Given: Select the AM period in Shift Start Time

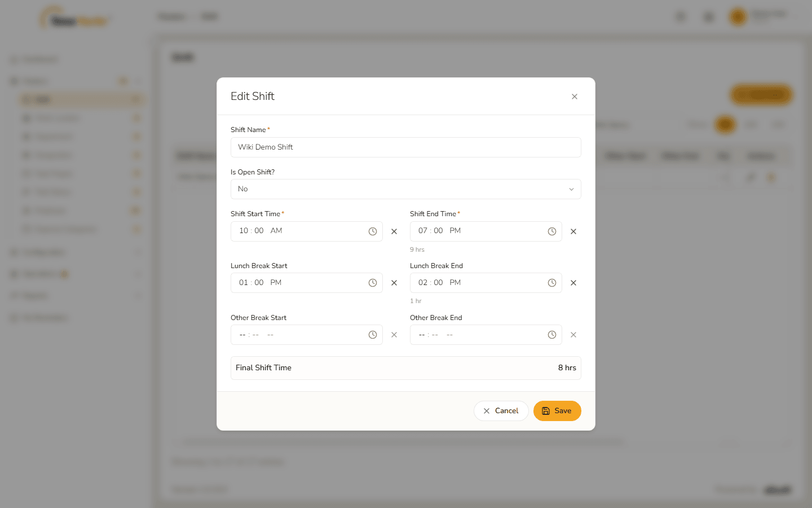Looking at the screenshot, I should click(276, 231).
